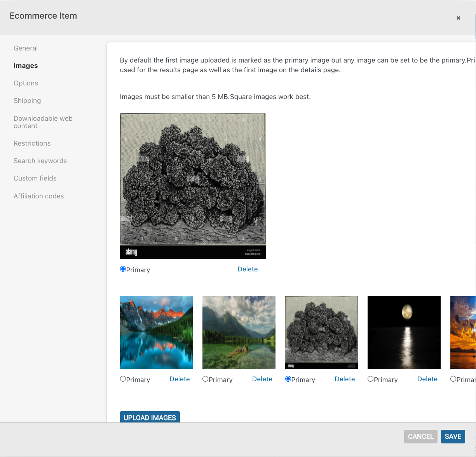Viewport: 476px width, 457px height.
Task: Click the UPLOAD IMAGES button
Action: point(150,417)
